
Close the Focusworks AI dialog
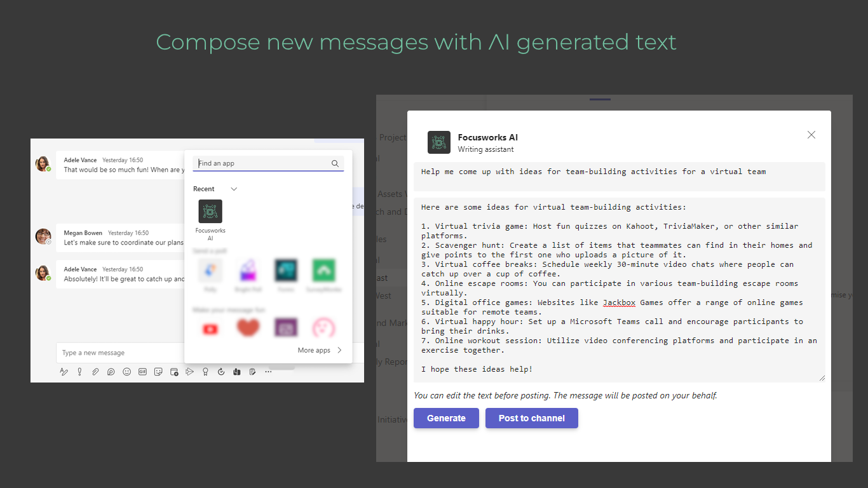coord(811,135)
